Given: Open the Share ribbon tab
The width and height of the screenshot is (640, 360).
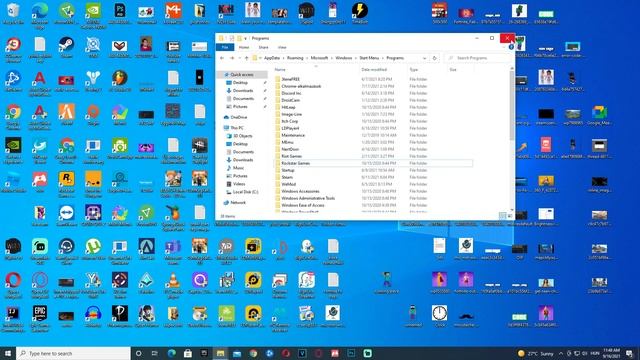Looking at the screenshot, I should pyautogui.click(x=264, y=47).
